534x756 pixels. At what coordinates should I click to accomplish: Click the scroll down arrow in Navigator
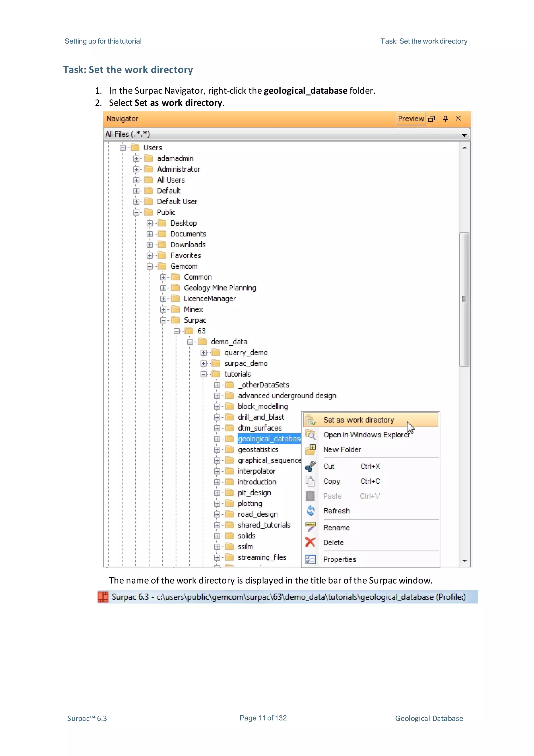click(x=464, y=561)
